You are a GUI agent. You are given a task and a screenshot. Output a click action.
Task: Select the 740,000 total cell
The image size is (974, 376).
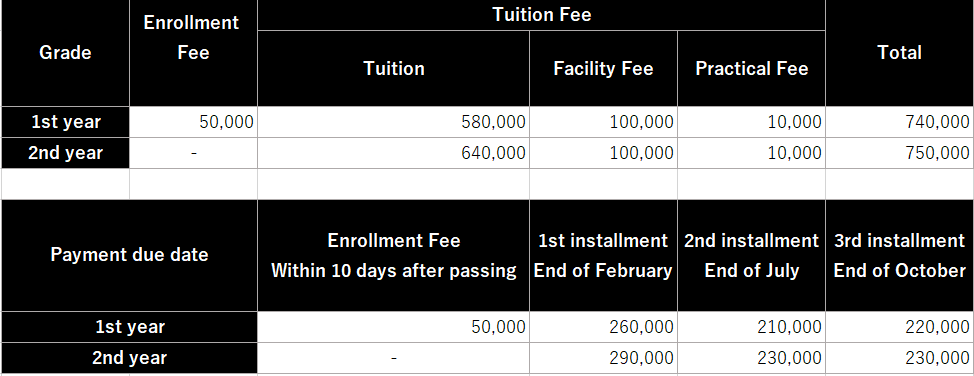coord(899,122)
